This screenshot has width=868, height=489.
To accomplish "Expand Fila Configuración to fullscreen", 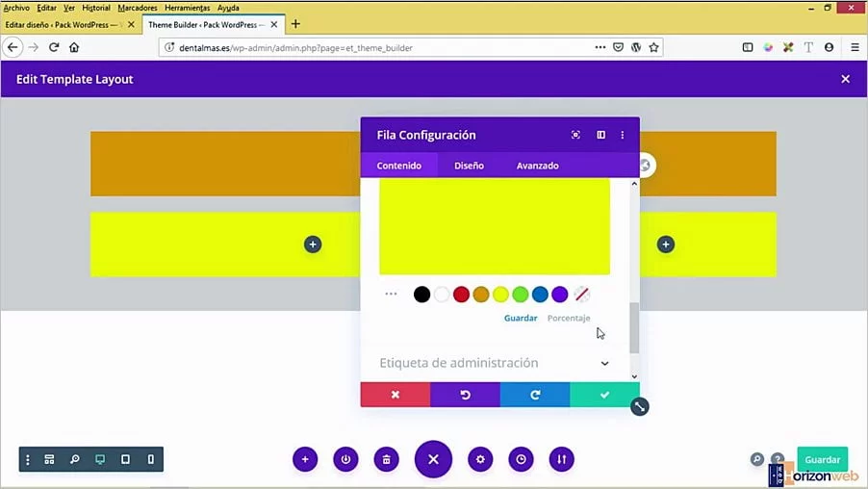I will [575, 135].
